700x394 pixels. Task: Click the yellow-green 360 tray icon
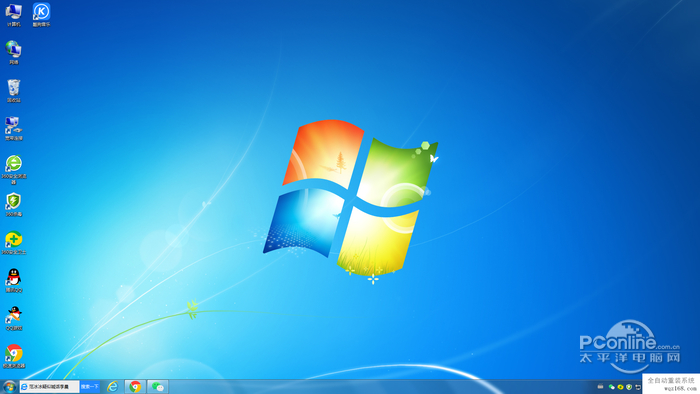(620, 387)
